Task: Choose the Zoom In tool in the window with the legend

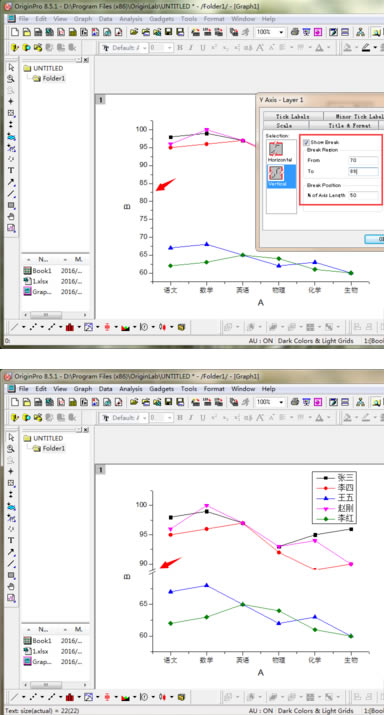Action: click(11, 449)
